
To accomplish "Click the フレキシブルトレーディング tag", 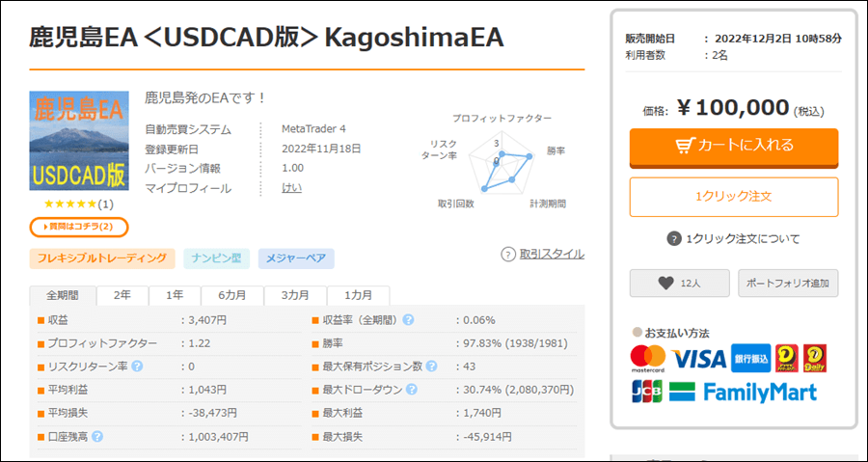I will [102, 258].
